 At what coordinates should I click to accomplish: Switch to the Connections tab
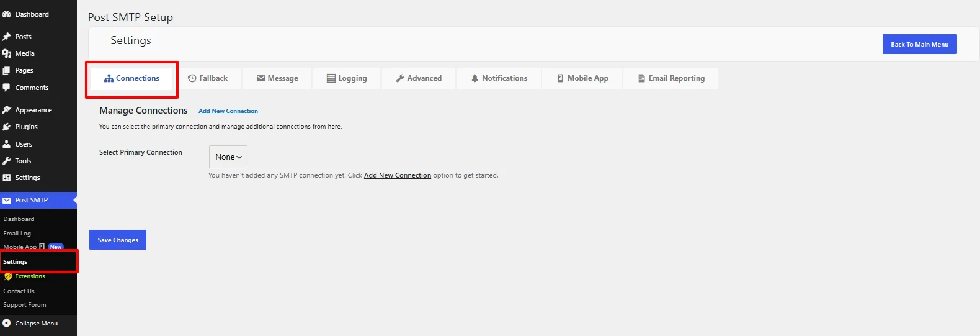(131, 78)
